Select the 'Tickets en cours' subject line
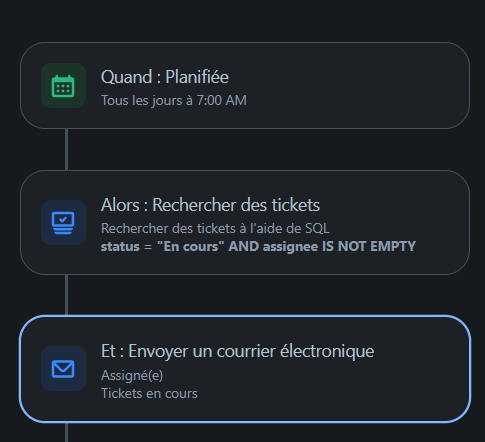 click(149, 393)
